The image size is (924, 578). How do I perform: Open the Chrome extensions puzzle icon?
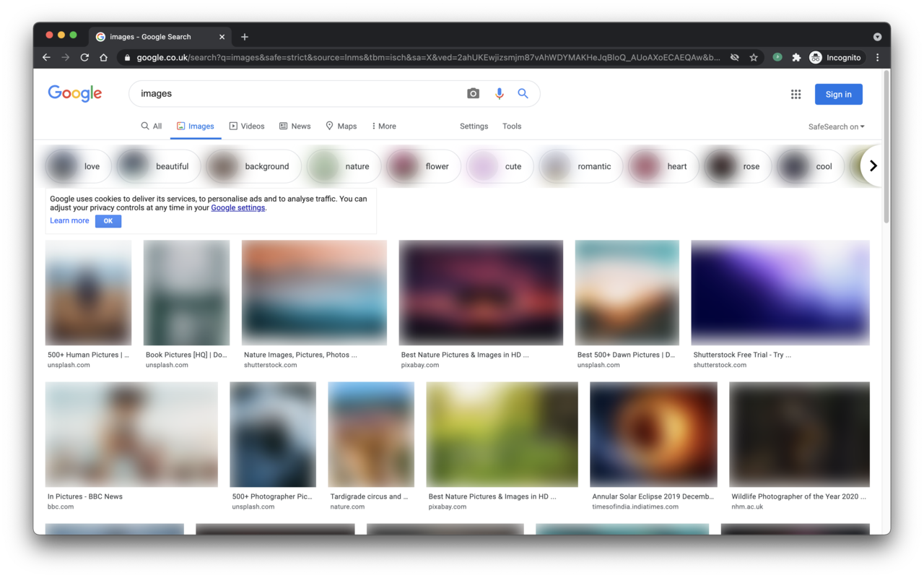click(x=796, y=57)
